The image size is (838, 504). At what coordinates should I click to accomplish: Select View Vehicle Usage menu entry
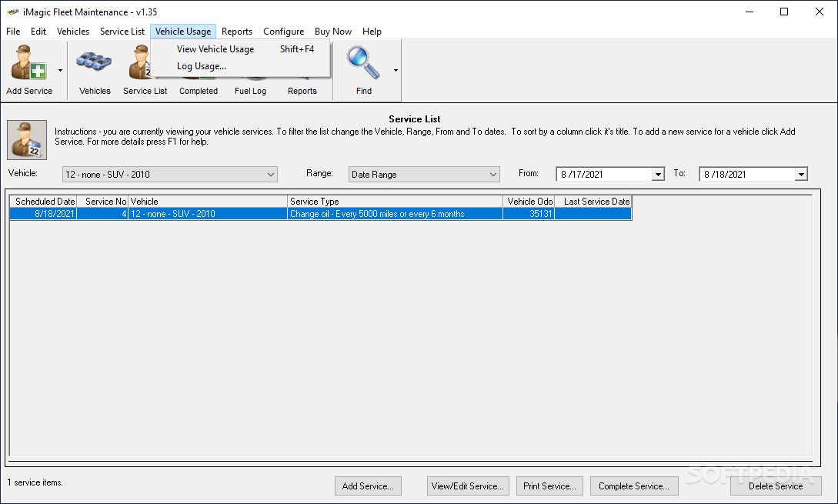[x=241, y=49]
